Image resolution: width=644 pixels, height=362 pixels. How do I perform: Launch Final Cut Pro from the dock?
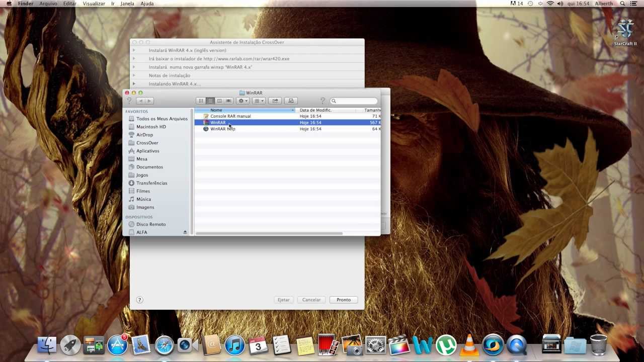click(399, 345)
